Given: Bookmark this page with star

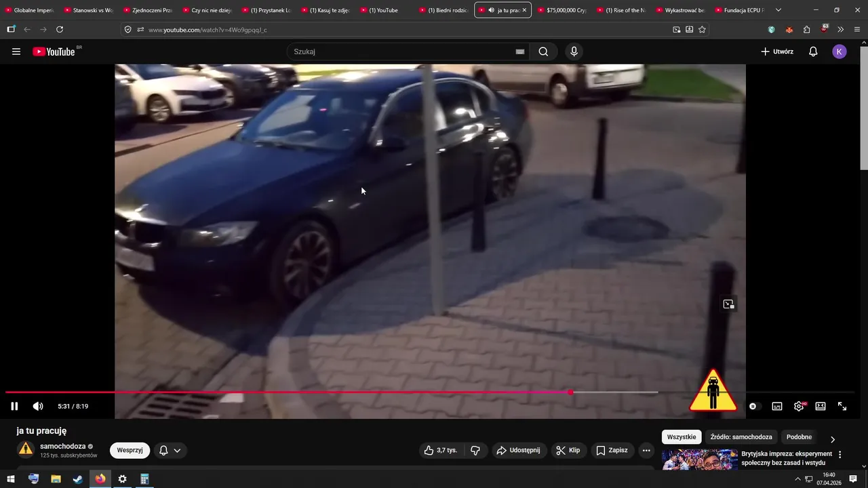Looking at the screenshot, I should point(702,30).
